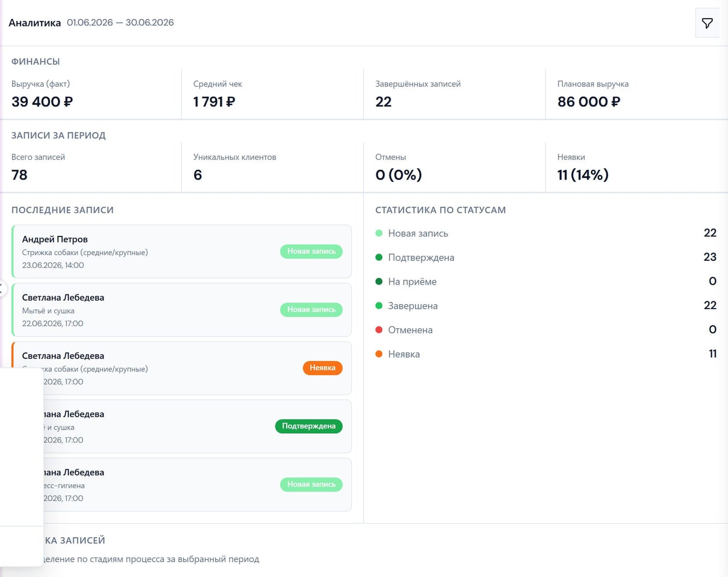Click the orange Неявка status dot
The width and height of the screenshot is (728, 577).
pos(379,354)
